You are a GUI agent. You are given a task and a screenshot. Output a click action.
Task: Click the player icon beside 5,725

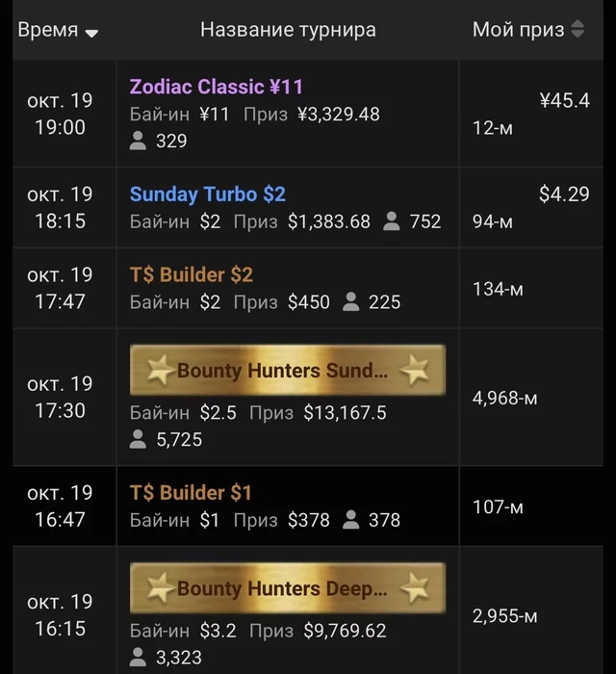click(x=139, y=440)
